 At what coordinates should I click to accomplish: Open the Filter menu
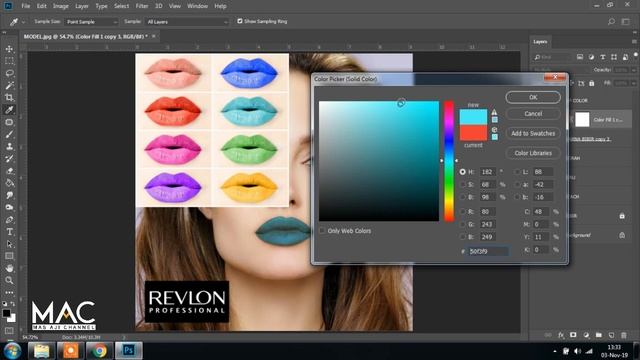142,6
